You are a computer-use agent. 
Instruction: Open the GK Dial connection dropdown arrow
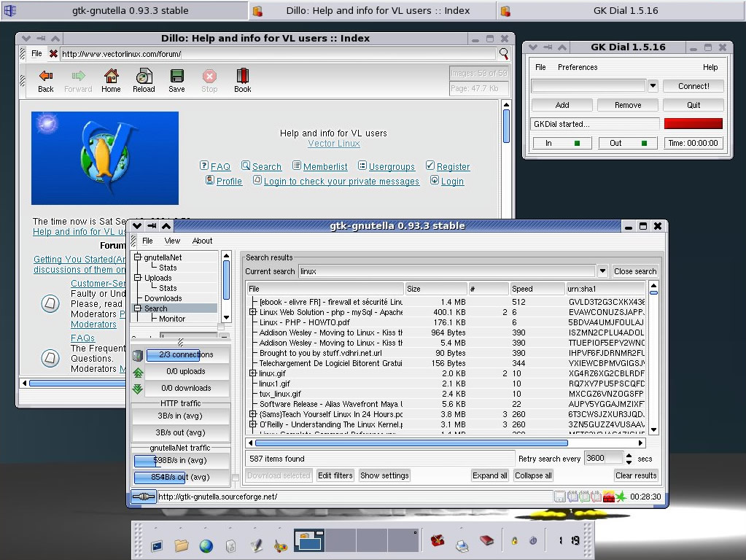(653, 86)
